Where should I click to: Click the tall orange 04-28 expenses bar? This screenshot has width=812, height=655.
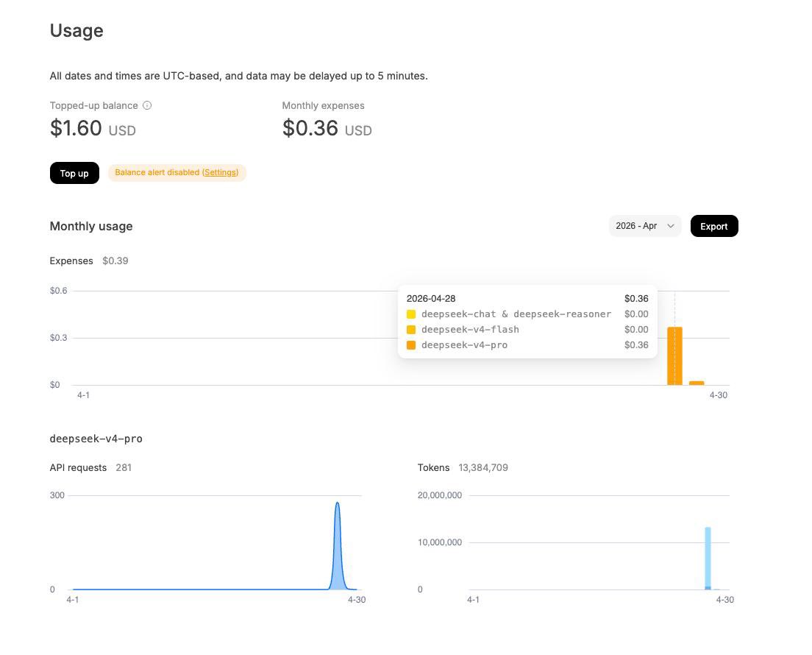pyautogui.click(x=674, y=356)
